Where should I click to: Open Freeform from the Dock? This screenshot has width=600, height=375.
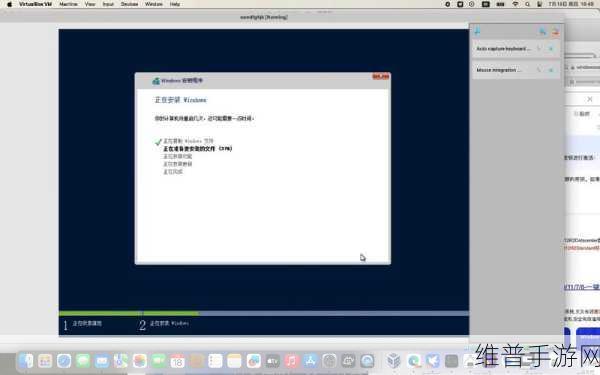click(253, 360)
